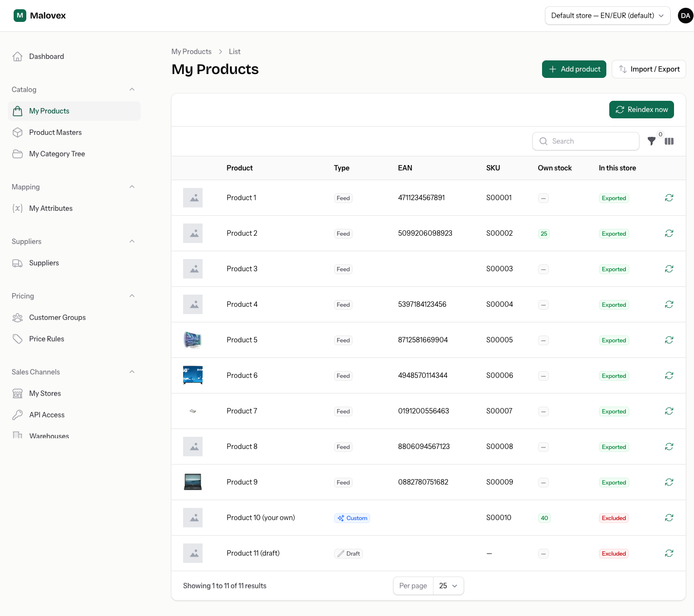Open the Product 10 (your own) row
Screen dimensions: 694x616
429,518
